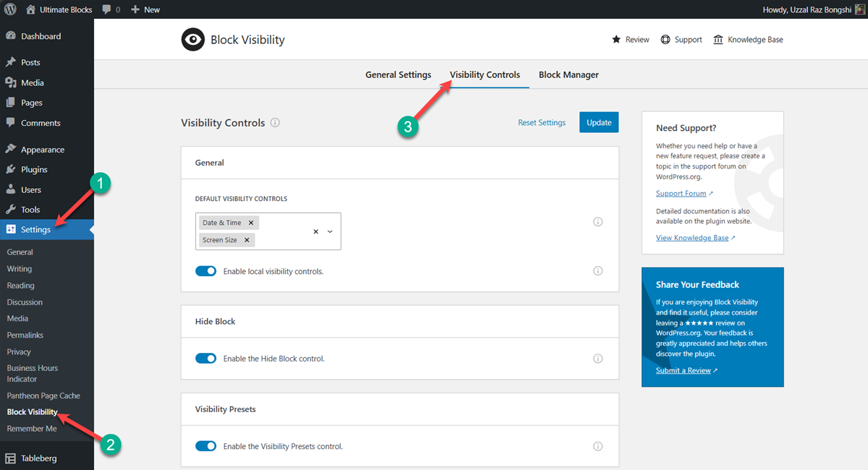Click the WordPress logo in the admin bar
This screenshot has height=470, width=868.
(x=10, y=9)
